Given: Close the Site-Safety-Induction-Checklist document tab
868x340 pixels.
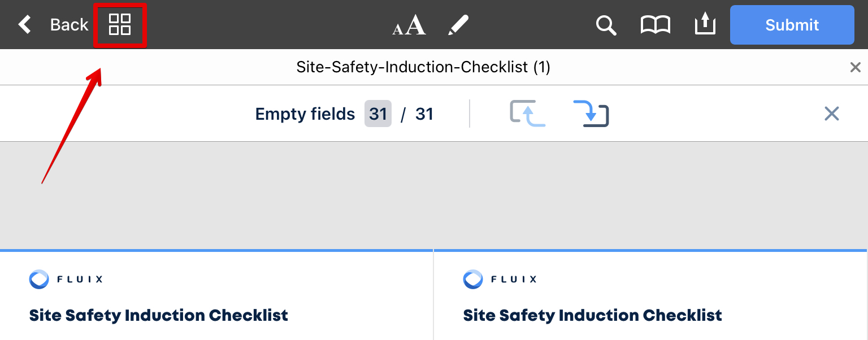Looking at the screenshot, I should (855, 68).
